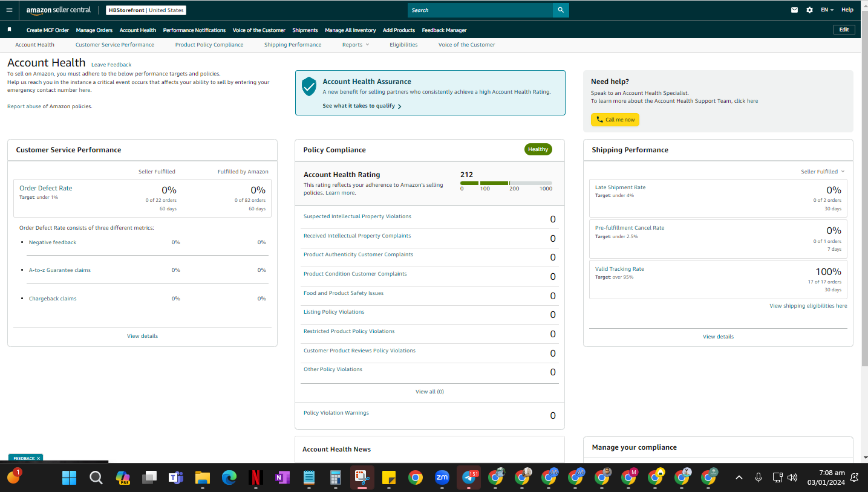
Task: Open Windows Search from the taskbar
Action: point(96,477)
